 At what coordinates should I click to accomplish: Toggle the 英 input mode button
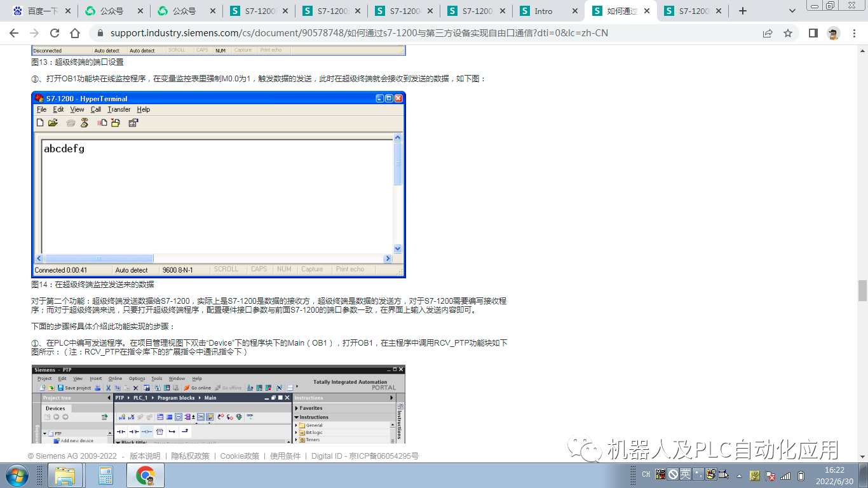click(685, 474)
